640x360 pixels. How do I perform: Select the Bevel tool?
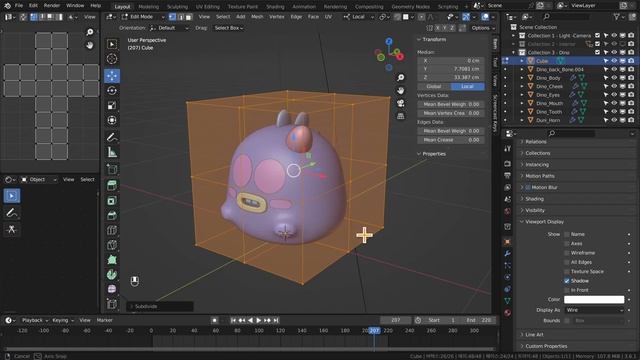[x=112, y=216]
